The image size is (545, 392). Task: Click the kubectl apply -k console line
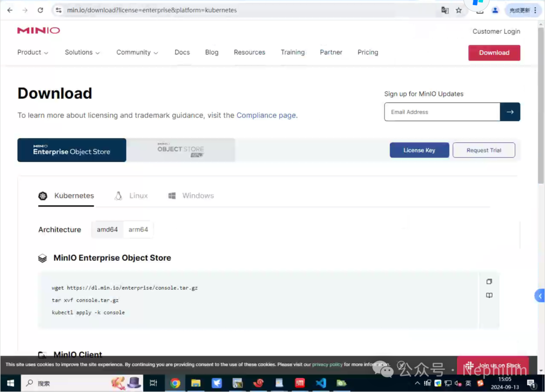pyautogui.click(x=88, y=312)
